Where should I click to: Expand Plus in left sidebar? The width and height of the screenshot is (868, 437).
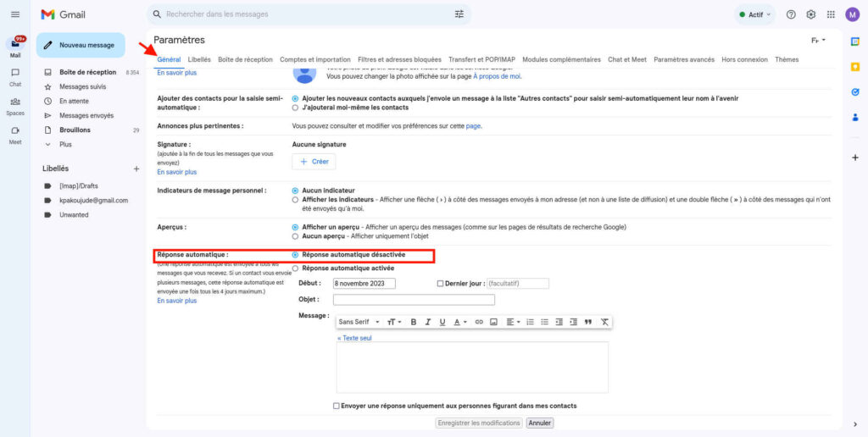point(65,144)
